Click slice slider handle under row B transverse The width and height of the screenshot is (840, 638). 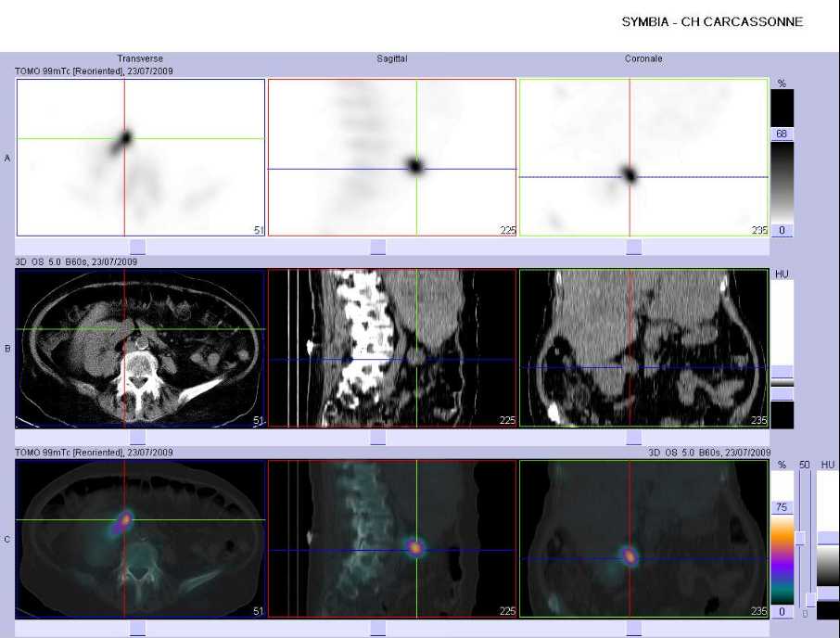pyautogui.click(x=137, y=438)
